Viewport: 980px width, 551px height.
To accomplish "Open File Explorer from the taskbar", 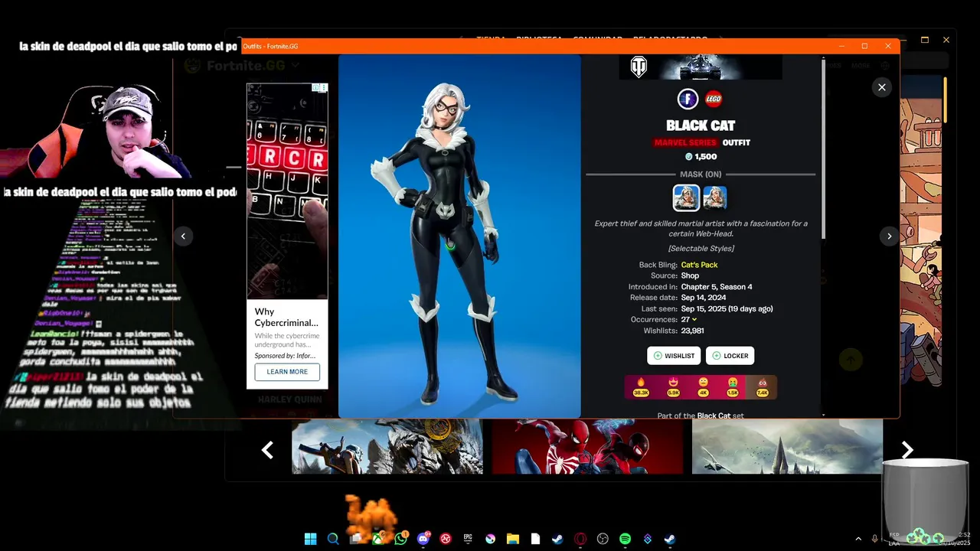I will 513,539.
